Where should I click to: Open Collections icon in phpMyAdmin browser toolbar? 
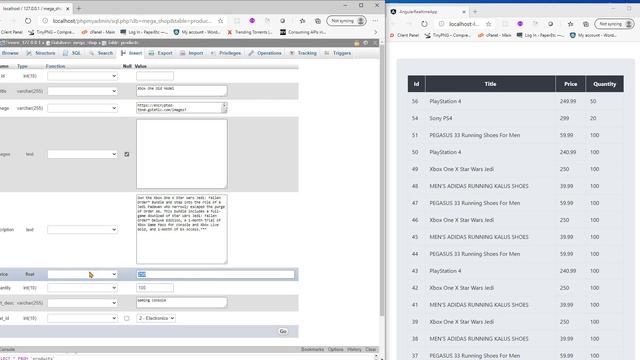click(x=318, y=21)
